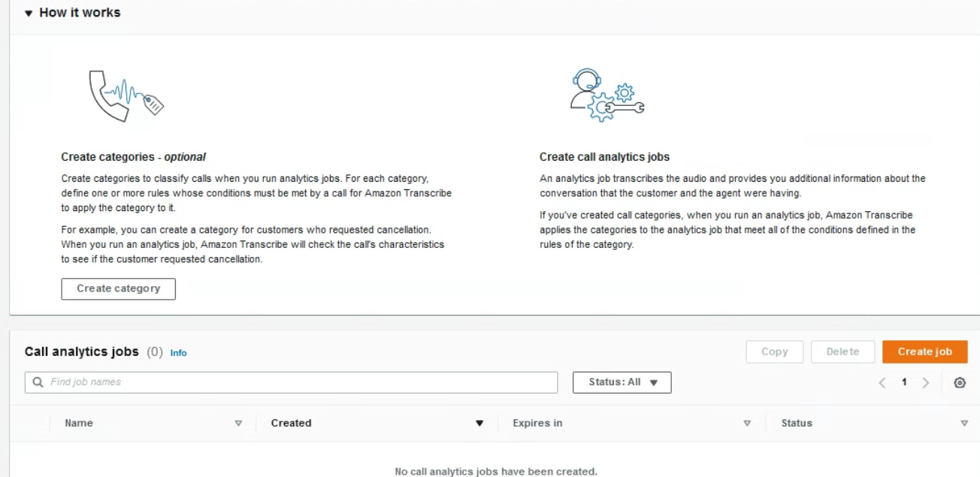The height and width of the screenshot is (477, 980).
Task: Click the Delete button
Action: pos(842,352)
